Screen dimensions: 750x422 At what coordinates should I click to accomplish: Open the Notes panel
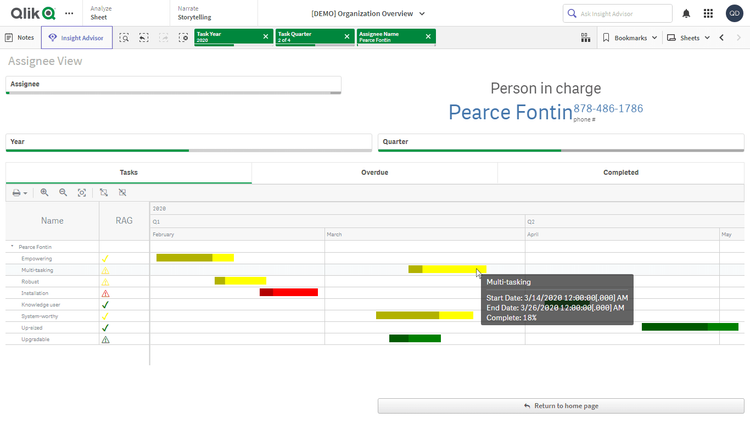20,37
